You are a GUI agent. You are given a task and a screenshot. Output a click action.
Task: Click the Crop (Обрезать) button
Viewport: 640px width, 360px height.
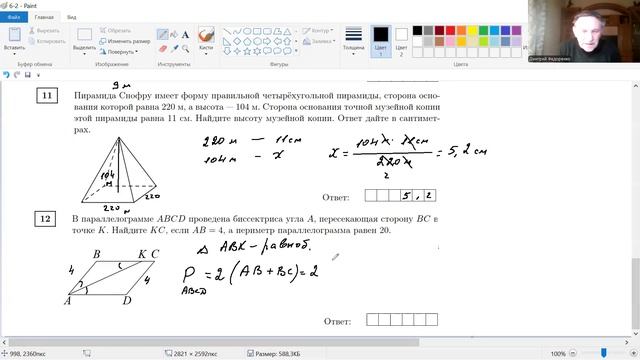click(115, 31)
